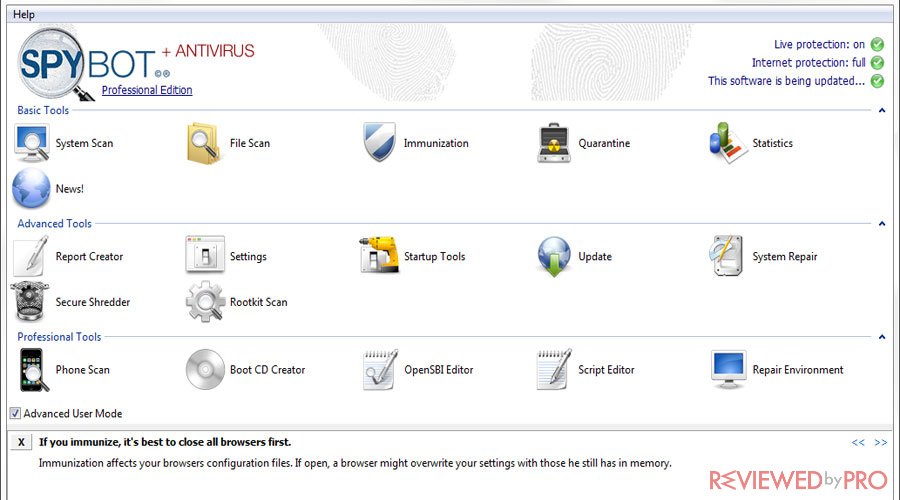
Task: Click the Statistics label
Action: (x=773, y=143)
